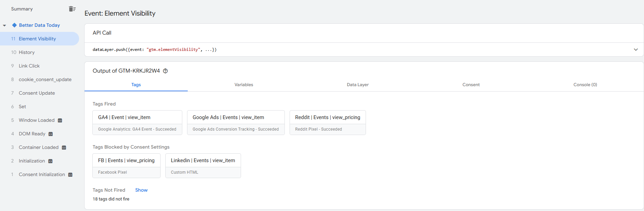Screen dimensions: 644x211
Task: Click 'Reddit Pixel - Succeeded' status text
Action: click(318, 129)
